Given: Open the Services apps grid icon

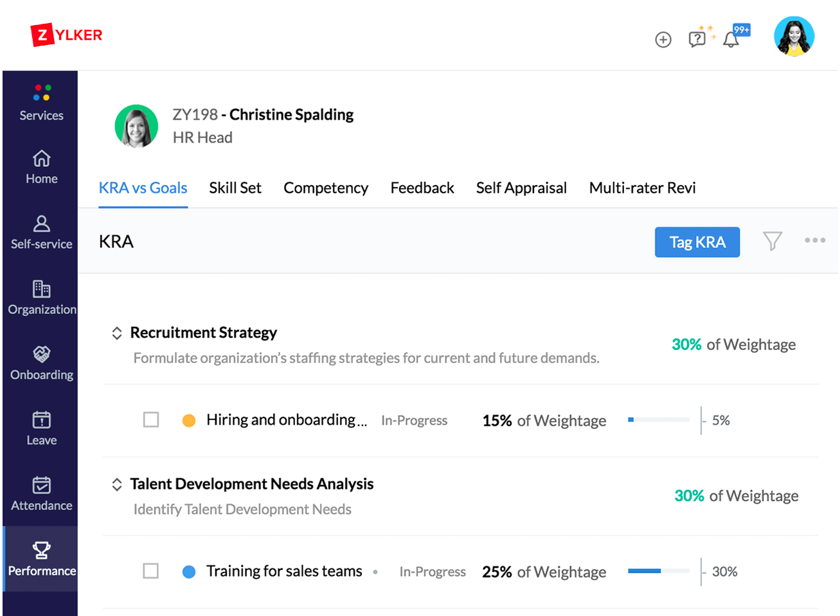Looking at the screenshot, I should point(42,92).
